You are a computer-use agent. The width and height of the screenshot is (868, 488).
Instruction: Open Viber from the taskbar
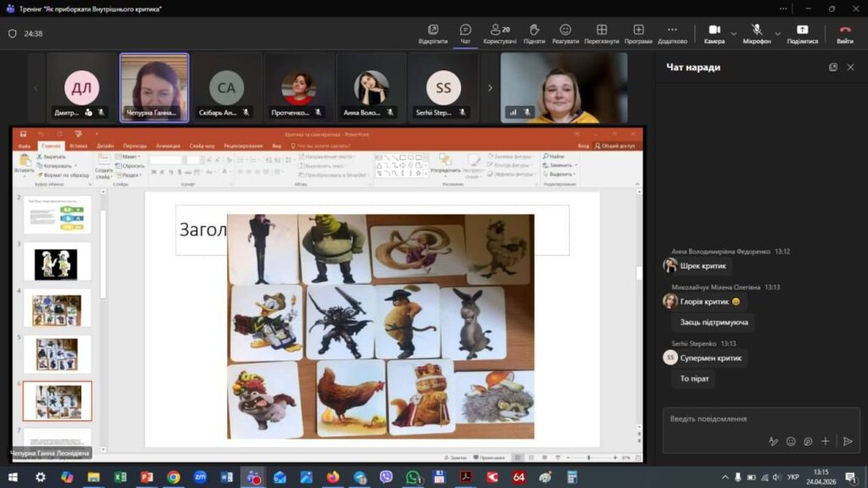coord(386,477)
